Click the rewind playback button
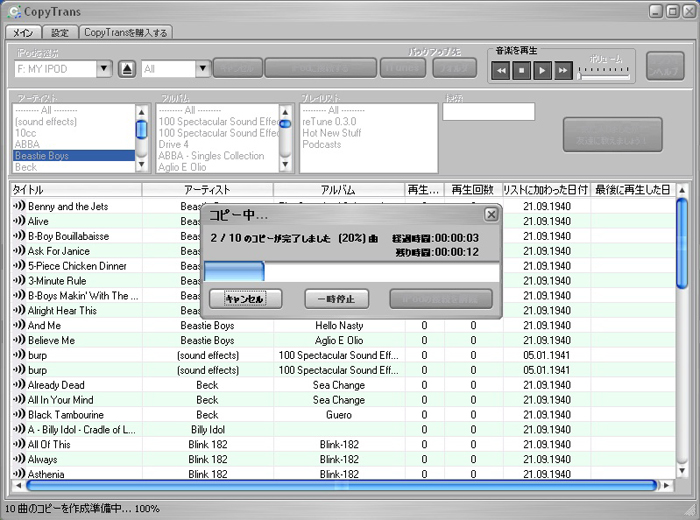Image resolution: width=700 pixels, height=520 pixels. (500, 71)
